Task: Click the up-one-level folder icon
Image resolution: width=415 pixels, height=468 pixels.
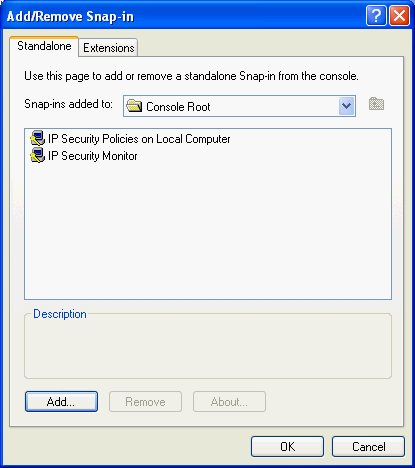Action: pyautogui.click(x=376, y=104)
